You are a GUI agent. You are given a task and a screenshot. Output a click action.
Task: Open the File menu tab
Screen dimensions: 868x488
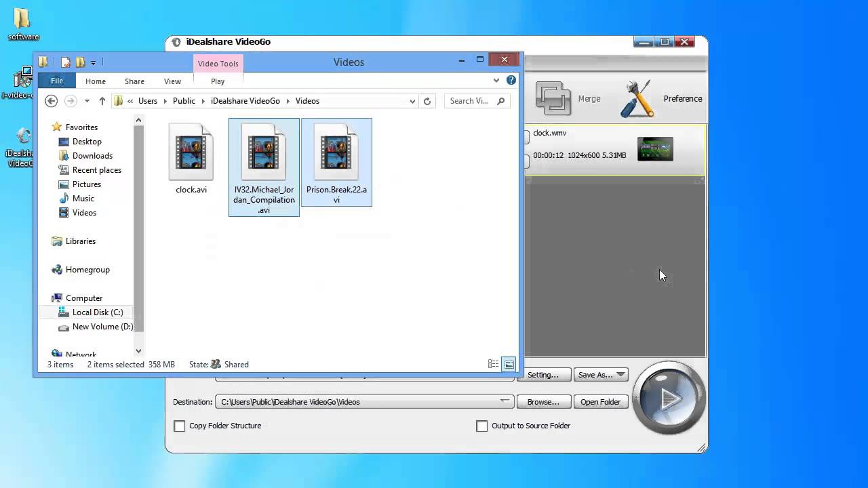pyautogui.click(x=57, y=81)
